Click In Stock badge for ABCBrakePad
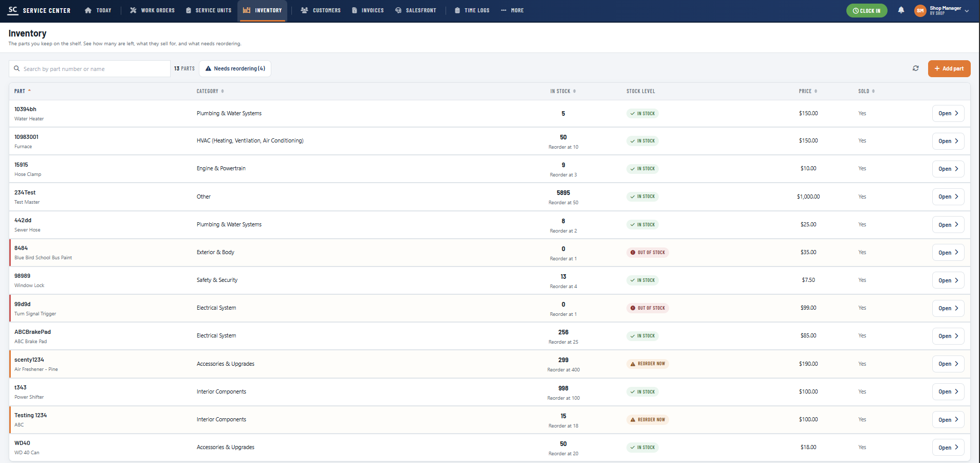 click(642, 336)
